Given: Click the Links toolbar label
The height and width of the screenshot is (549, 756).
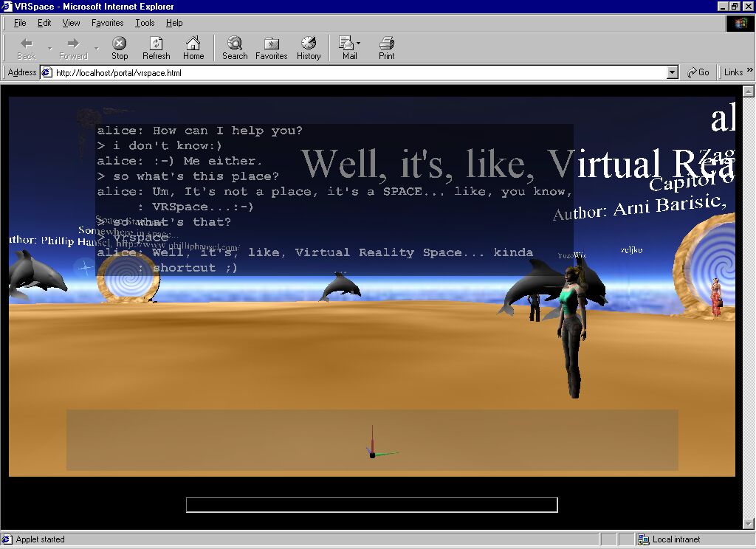Looking at the screenshot, I should 733,72.
